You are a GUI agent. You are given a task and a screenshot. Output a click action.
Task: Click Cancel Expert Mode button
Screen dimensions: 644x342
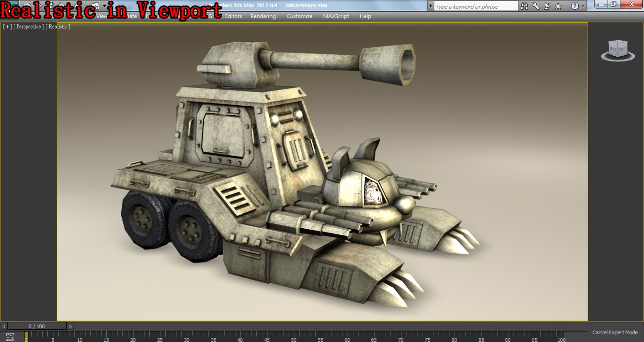(x=615, y=332)
